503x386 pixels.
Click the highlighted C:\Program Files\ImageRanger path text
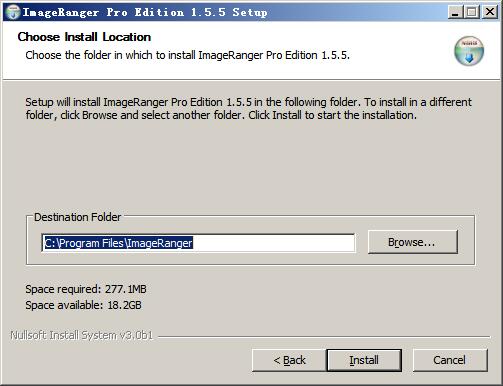(x=118, y=243)
